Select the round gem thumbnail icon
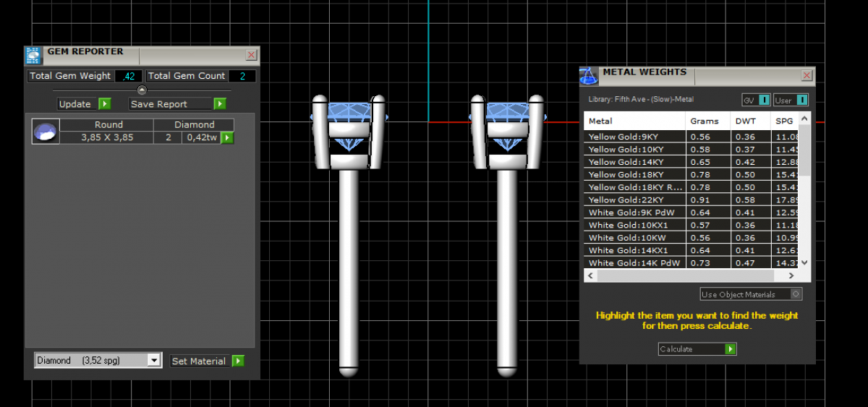The height and width of the screenshot is (407, 868). click(45, 132)
